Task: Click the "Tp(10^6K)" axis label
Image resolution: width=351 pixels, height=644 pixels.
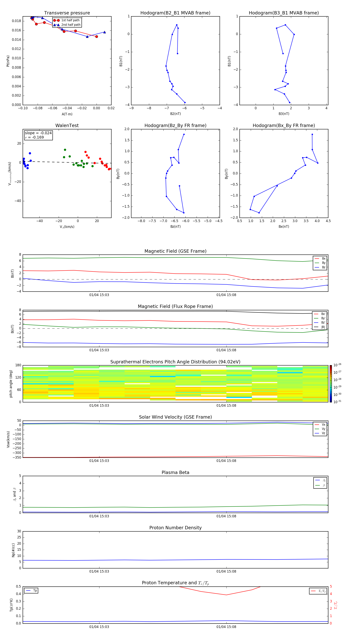Action: click(11, 605)
